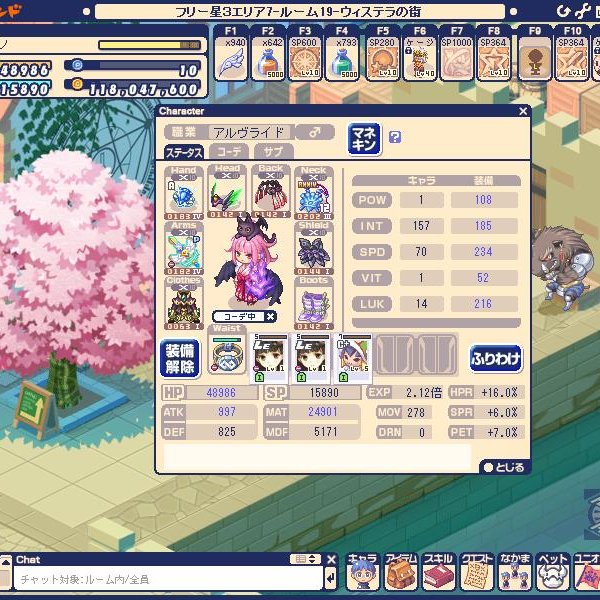The image size is (600, 600).
Task: Click the INT character value 157
Action: 421,226
